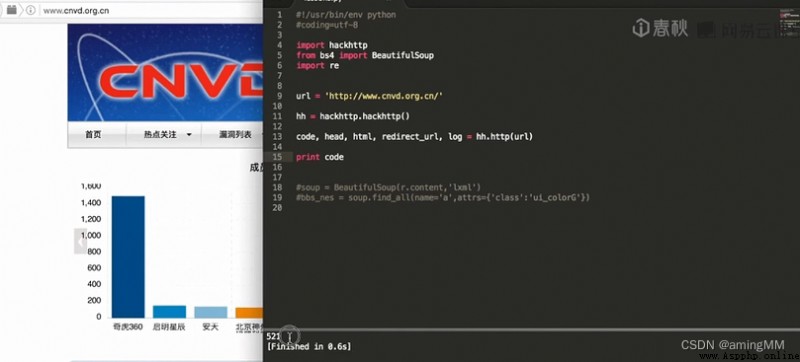Click the 1,000 axis value
This screenshot has width=800, height=362.
(x=91, y=236)
